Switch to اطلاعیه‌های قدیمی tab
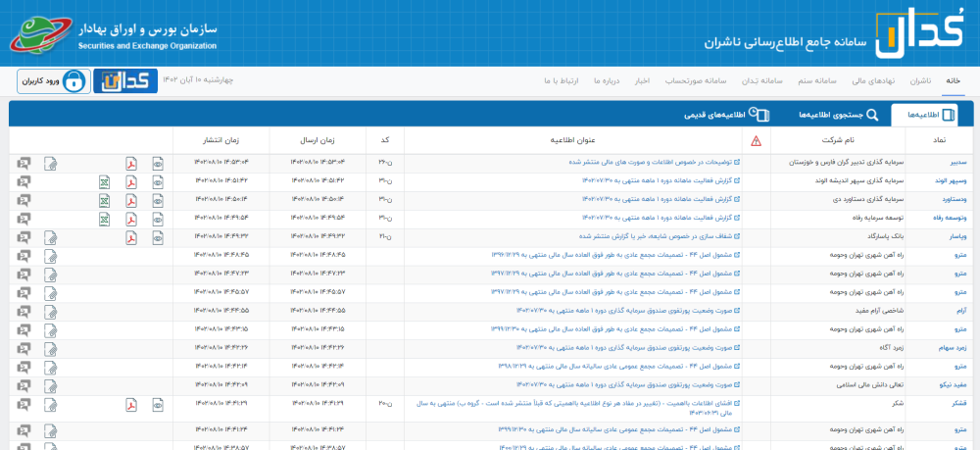The width and height of the screenshot is (980, 450). point(727,115)
